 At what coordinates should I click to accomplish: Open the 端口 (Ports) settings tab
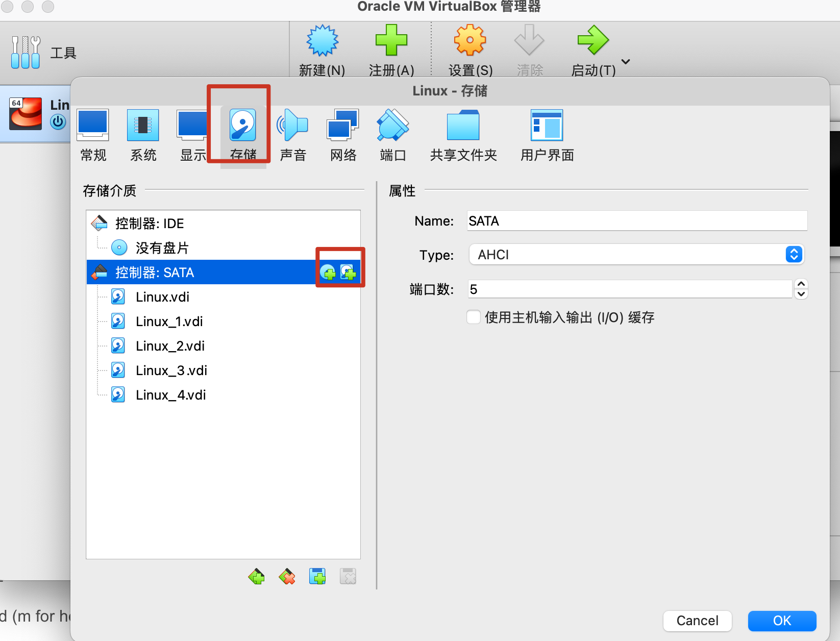[x=393, y=135]
